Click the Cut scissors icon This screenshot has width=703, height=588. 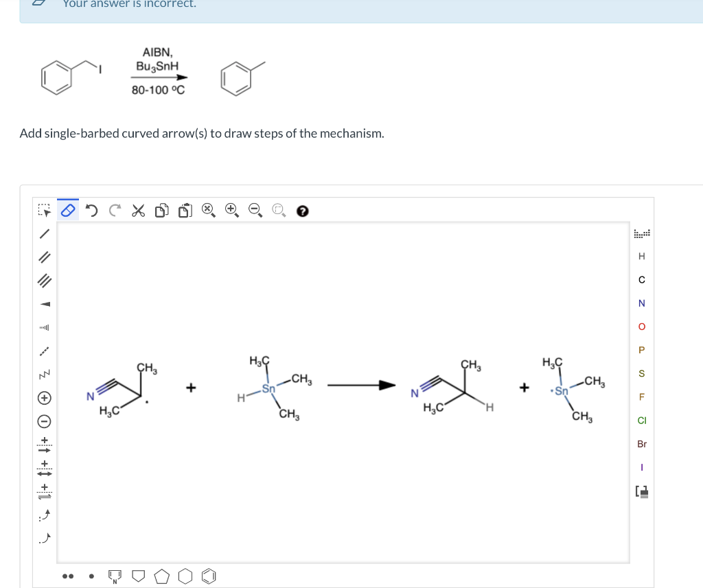click(x=138, y=211)
